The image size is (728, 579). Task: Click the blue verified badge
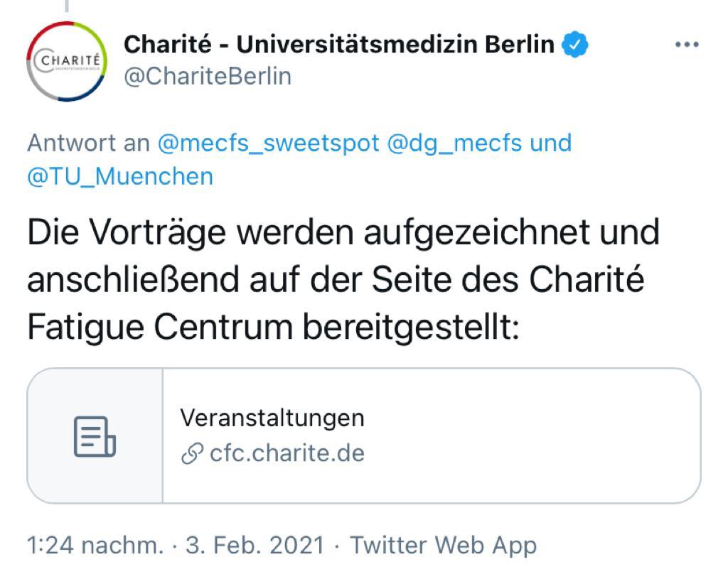(575, 45)
